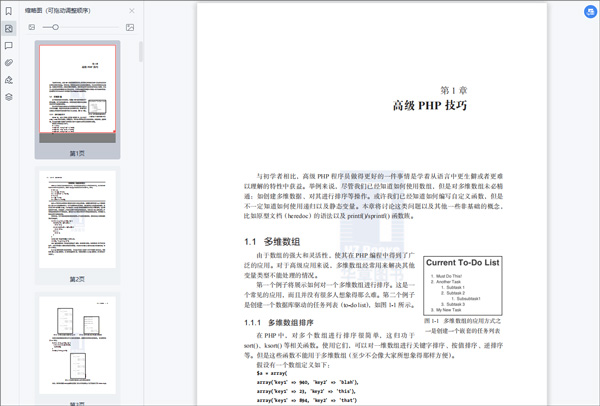Click the small thumbnail size icon

32,27
